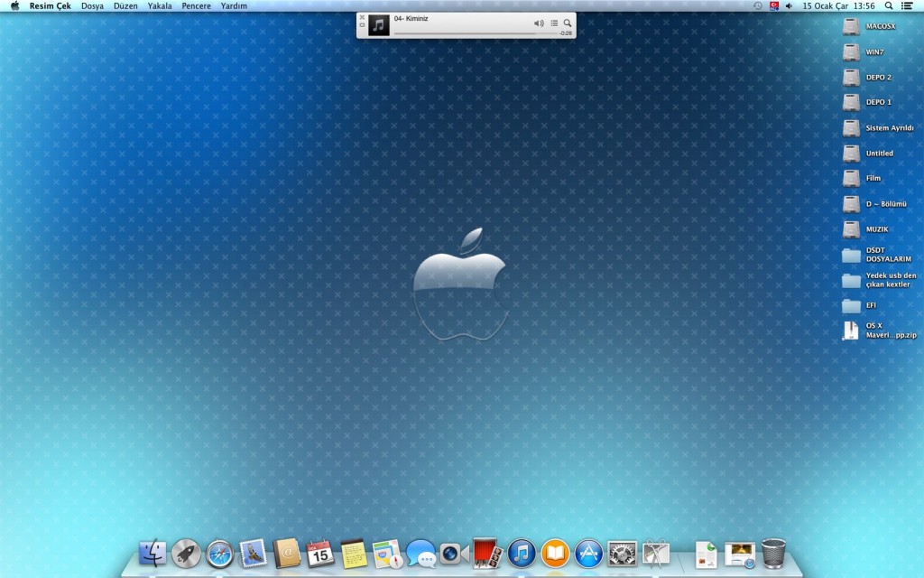The width and height of the screenshot is (924, 578).
Task: Open the Yardım menu
Action: click(234, 6)
